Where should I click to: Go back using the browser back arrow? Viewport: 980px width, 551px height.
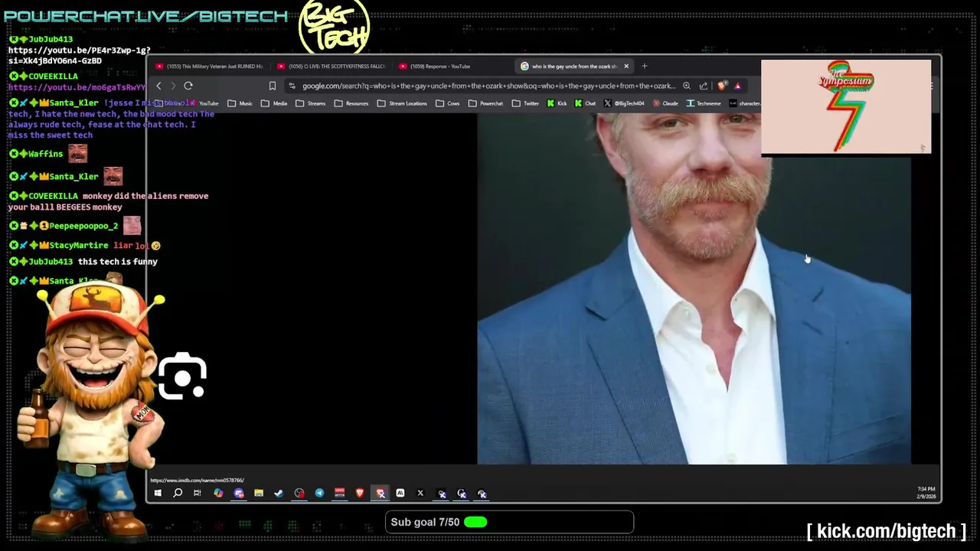coord(158,86)
